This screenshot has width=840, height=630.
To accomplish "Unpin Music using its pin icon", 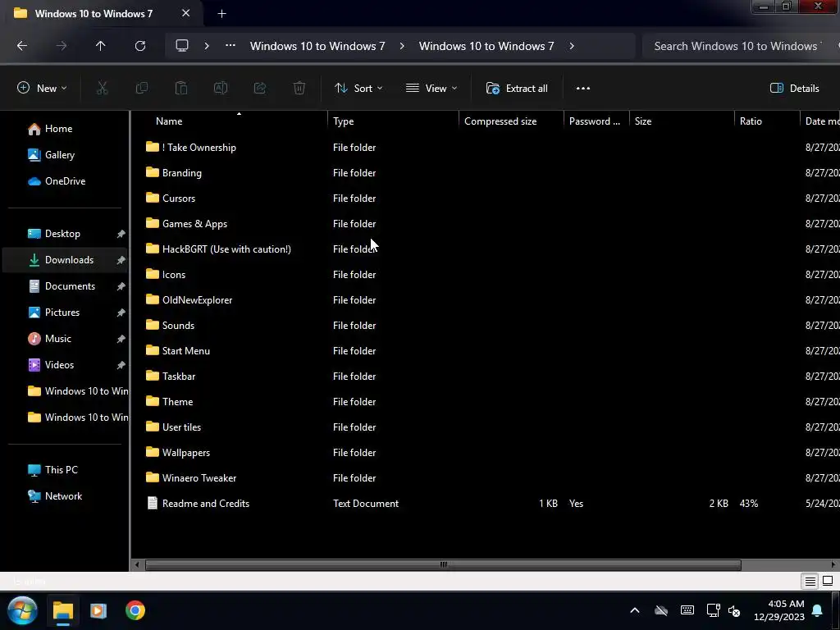I will coord(121,339).
